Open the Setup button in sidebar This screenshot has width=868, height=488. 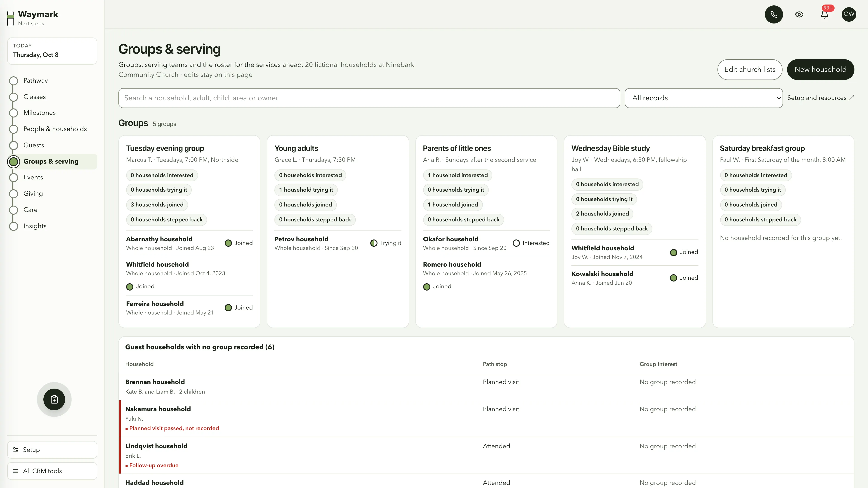52,450
